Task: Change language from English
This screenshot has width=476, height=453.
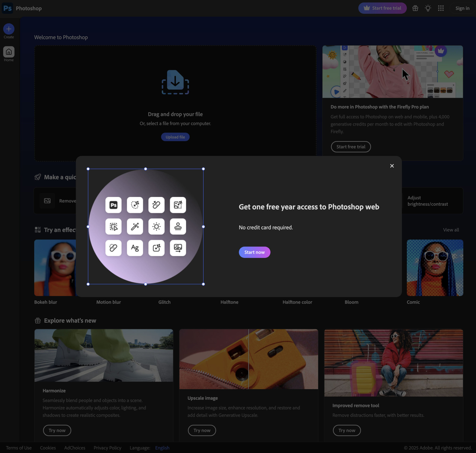Action: click(162, 448)
